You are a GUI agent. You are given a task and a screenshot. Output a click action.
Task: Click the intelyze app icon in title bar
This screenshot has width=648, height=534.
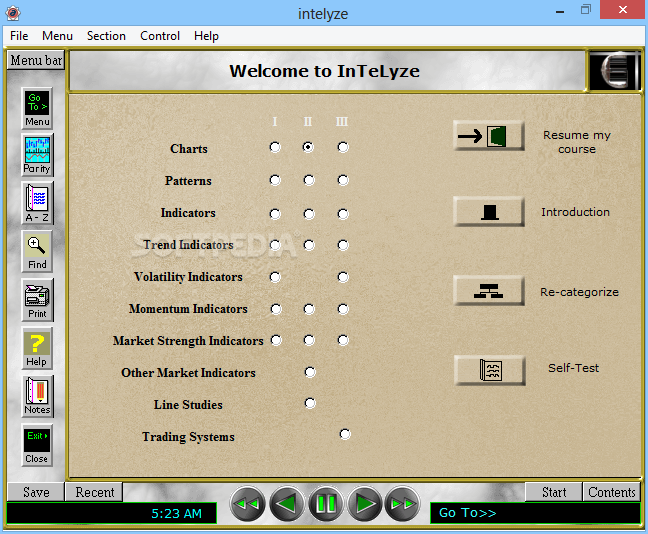[13, 13]
